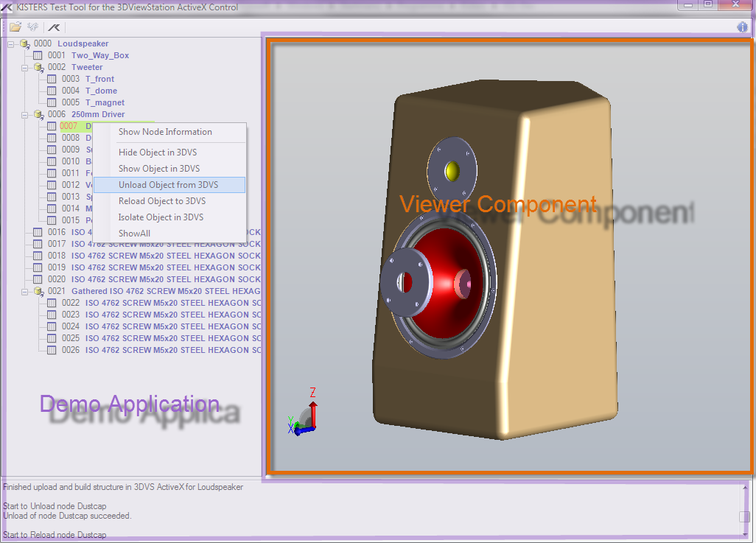Image resolution: width=756 pixels, height=543 pixels.
Task: Choose Reload Object to 3DVS
Action: pos(169,201)
